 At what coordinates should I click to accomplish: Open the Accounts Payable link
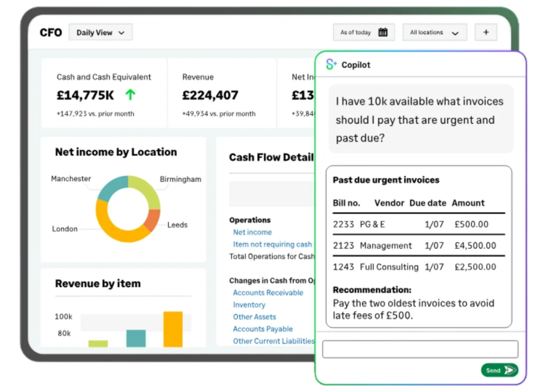[x=263, y=329]
